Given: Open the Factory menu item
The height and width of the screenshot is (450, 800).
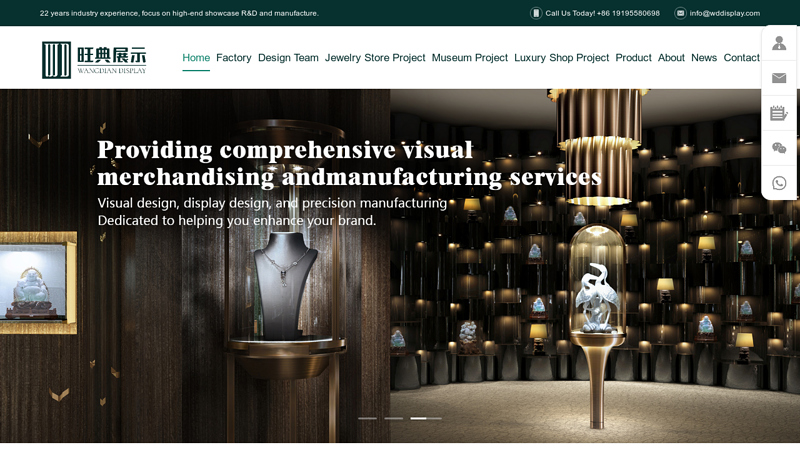Looking at the screenshot, I should pos(234,58).
